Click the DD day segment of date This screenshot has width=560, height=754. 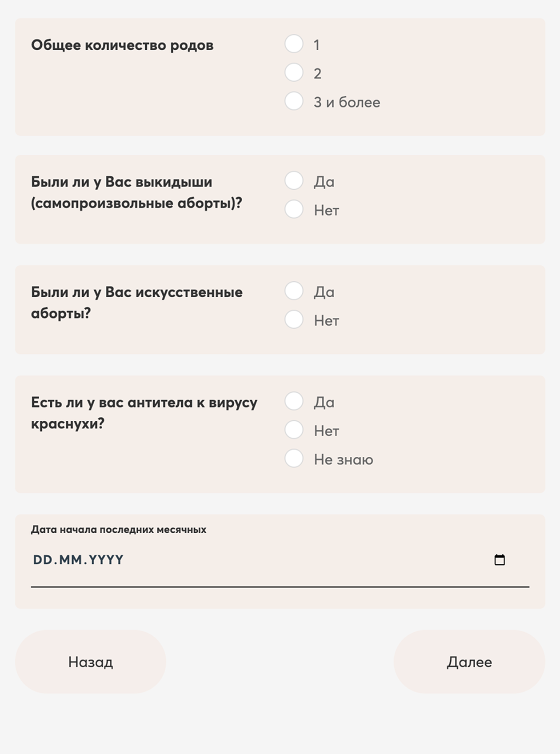click(43, 560)
